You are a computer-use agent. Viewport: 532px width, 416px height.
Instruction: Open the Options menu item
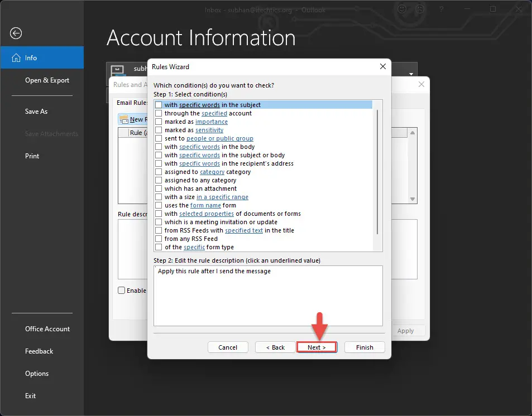point(37,374)
